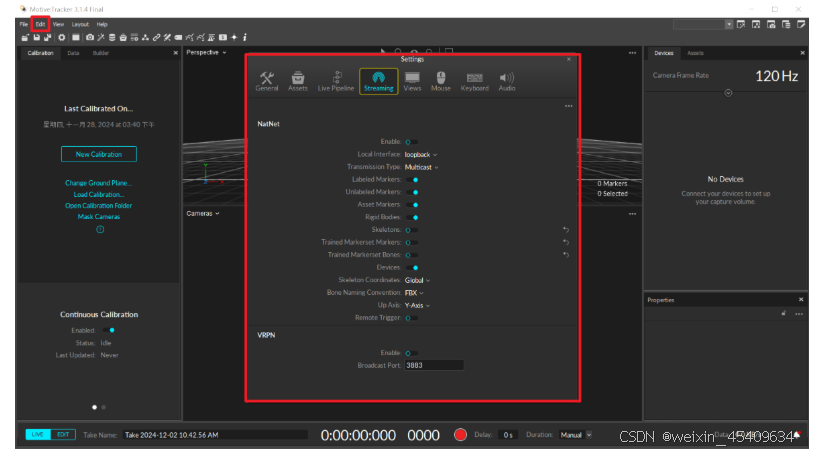Open Views settings category
Image resolution: width=816 pixels, height=453 pixels.
(412, 82)
